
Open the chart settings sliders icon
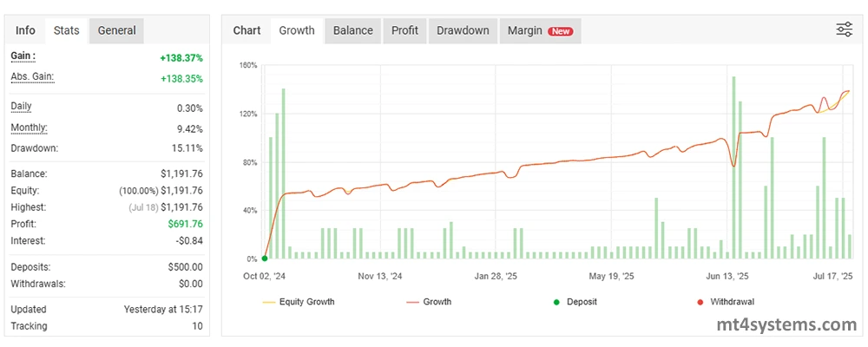[844, 30]
